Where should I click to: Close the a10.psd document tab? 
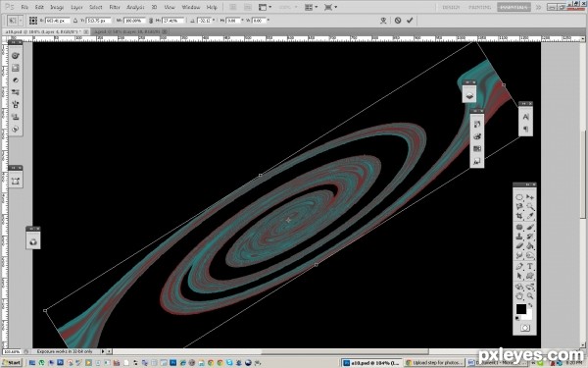[86, 32]
